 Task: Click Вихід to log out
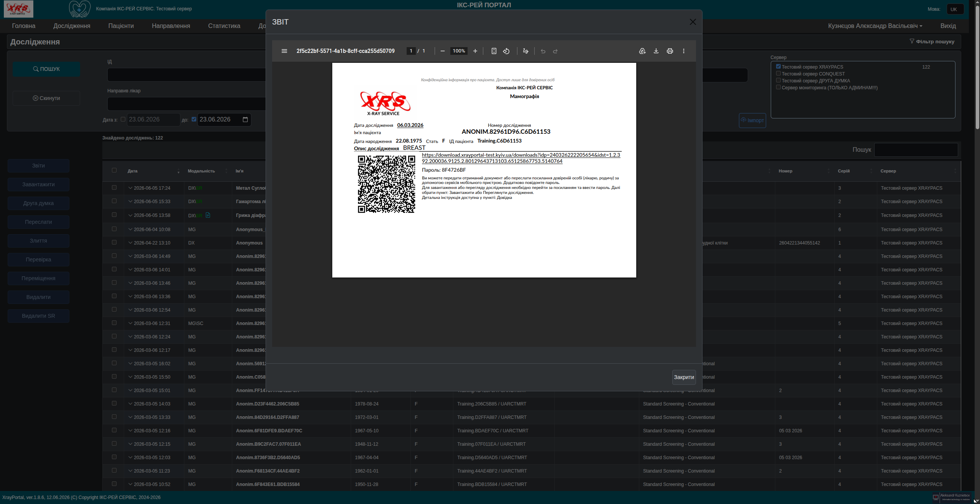(948, 26)
